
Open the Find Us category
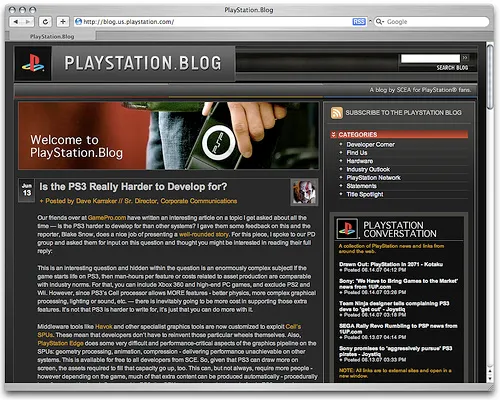pyautogui.click(x=357, y=153)
